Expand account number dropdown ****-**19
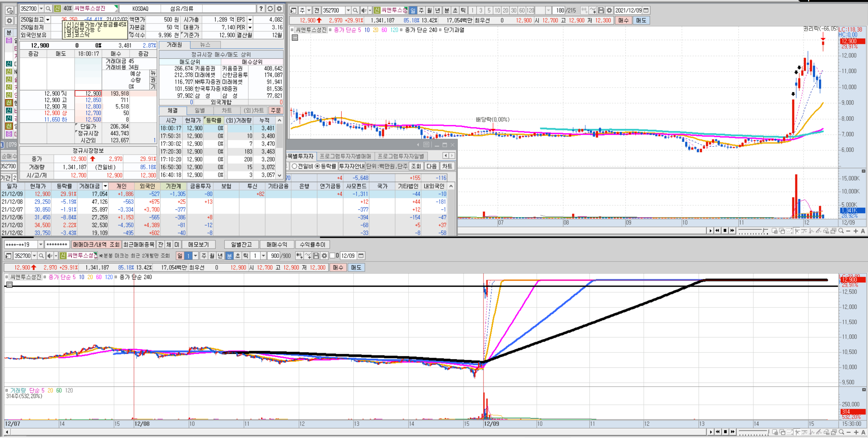868x438 pixels. (x=41, y=244)
